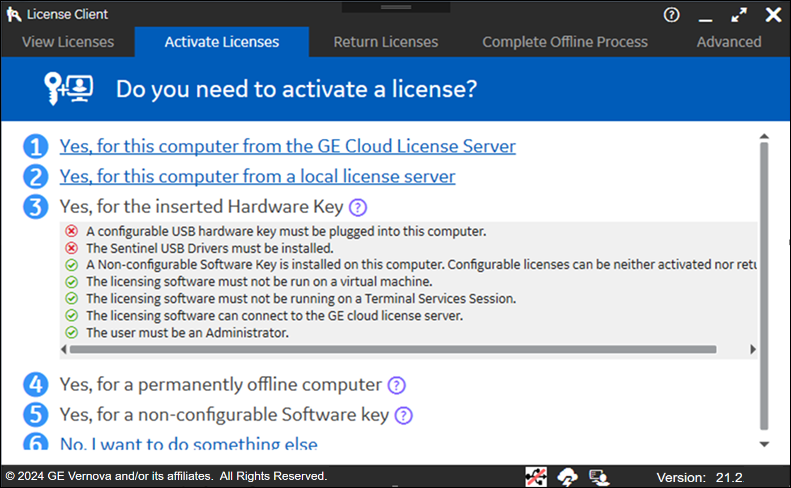The height and width of the screenshot is (488, 791).
Task: Minimize the License Client window
Action: pos(705,19)
